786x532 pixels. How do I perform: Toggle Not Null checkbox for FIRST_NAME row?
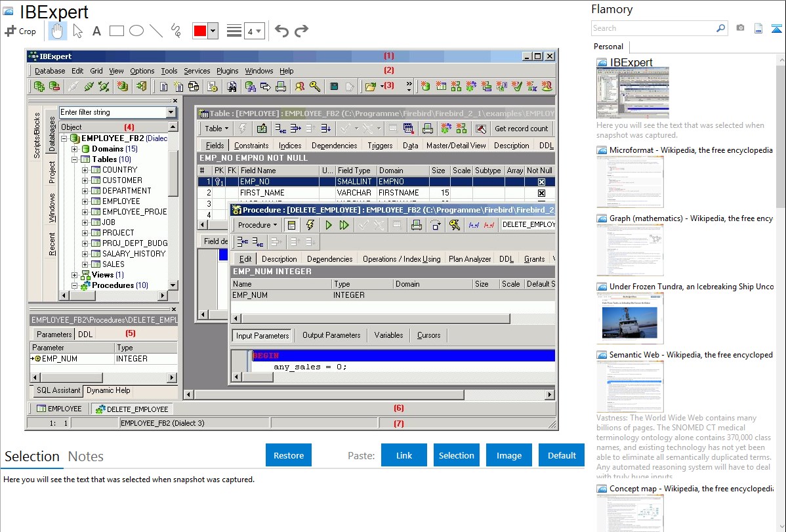(x=541, y=194)
